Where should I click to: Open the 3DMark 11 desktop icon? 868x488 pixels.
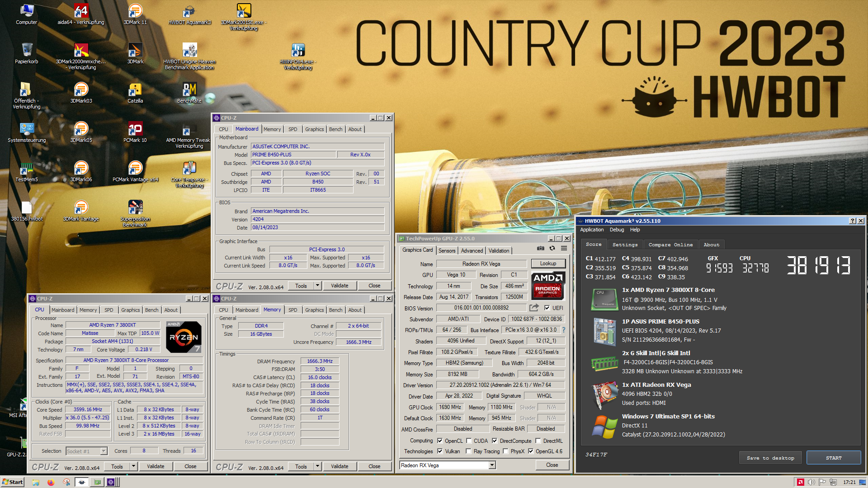tap(135, 14)
